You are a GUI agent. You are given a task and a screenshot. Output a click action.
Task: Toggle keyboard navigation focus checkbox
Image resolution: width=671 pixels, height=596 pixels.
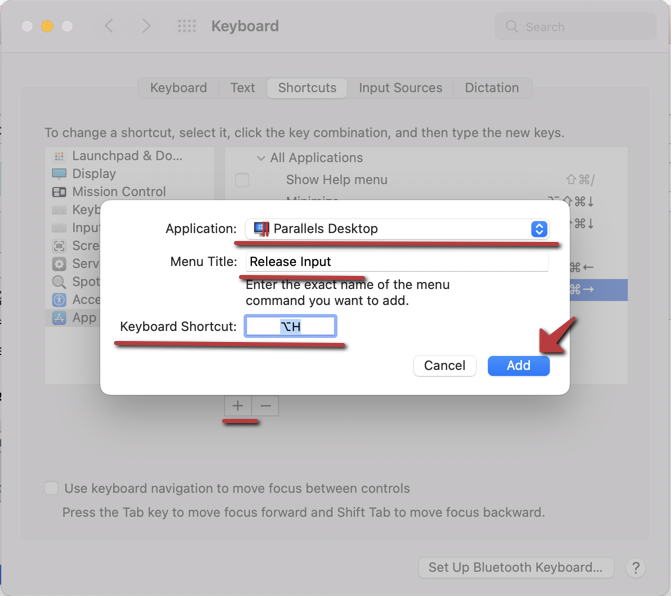click(51, 488)
